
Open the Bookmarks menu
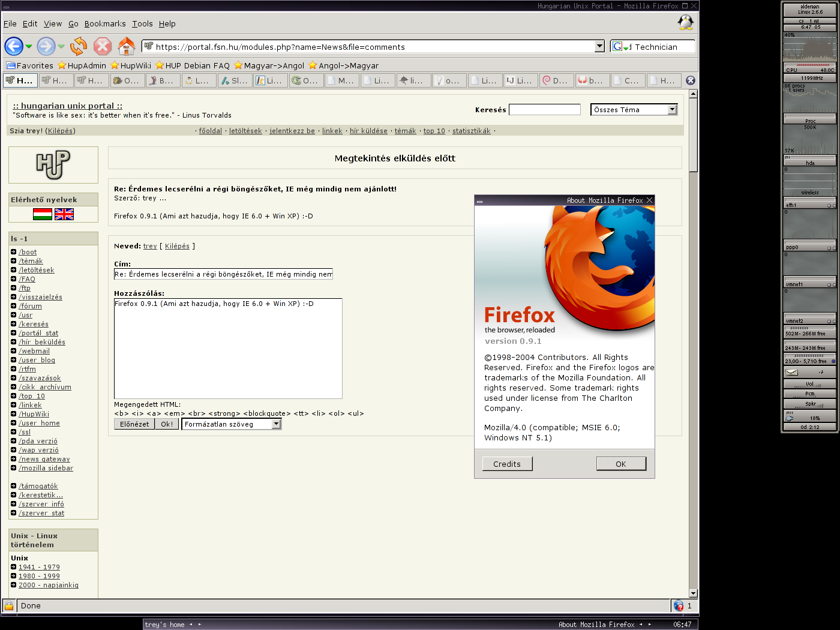[105, 23]
